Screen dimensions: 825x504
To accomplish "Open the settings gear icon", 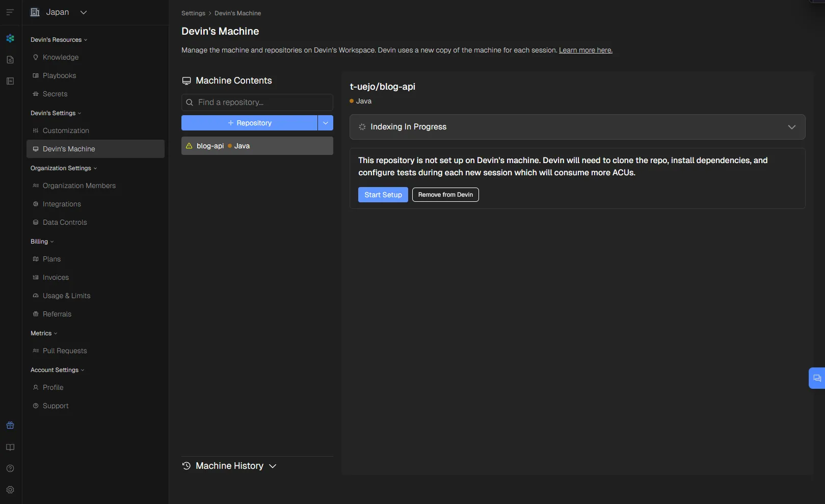I will pyautogui.click(x=10, y=490).
